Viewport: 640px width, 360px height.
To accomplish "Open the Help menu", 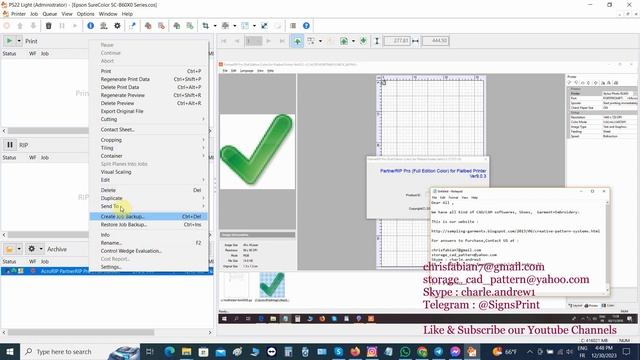I will pos(127,14).
